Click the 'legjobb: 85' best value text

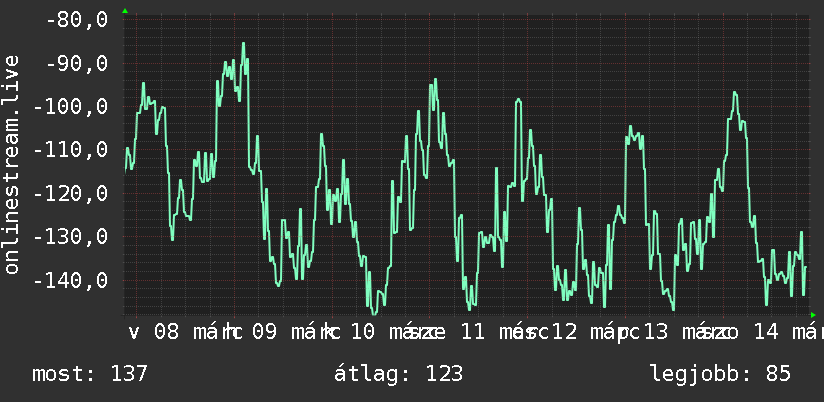pyautogui.click(x=720, y=374)
